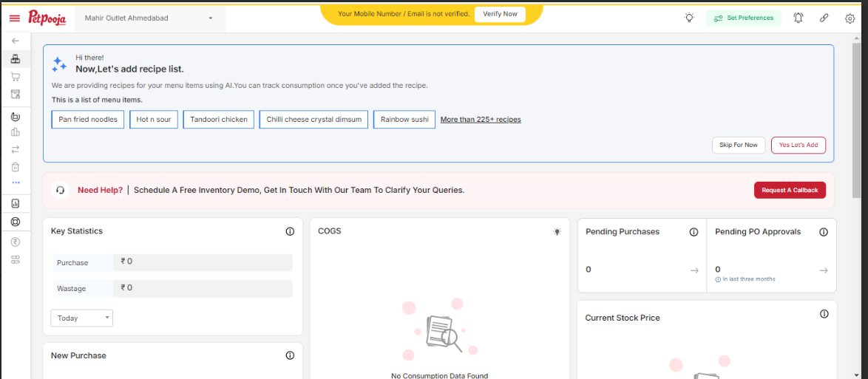868x379 pixels.
Task: Open the circular refresh-box sidebar icon
Action: [x=15, y=117]
